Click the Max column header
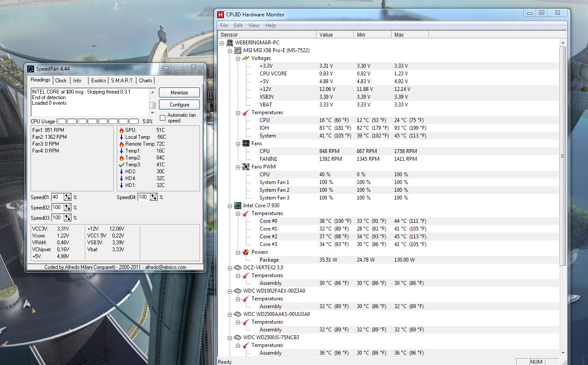The image size is (588, 365). coord(410,34)
